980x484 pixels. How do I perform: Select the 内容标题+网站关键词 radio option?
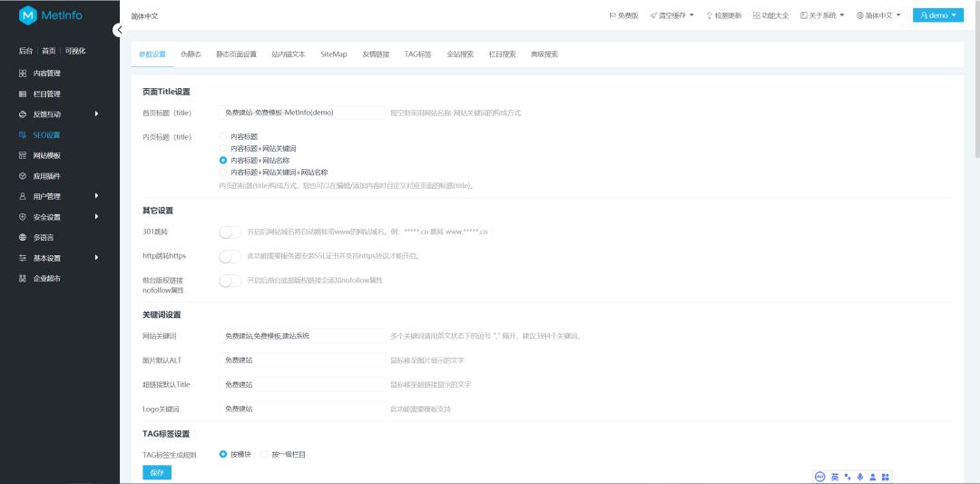(x=223, y=149)
